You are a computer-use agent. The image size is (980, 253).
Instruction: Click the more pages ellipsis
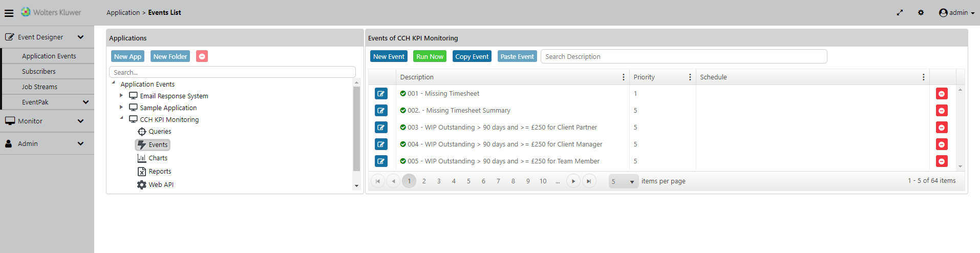(558, 181)
